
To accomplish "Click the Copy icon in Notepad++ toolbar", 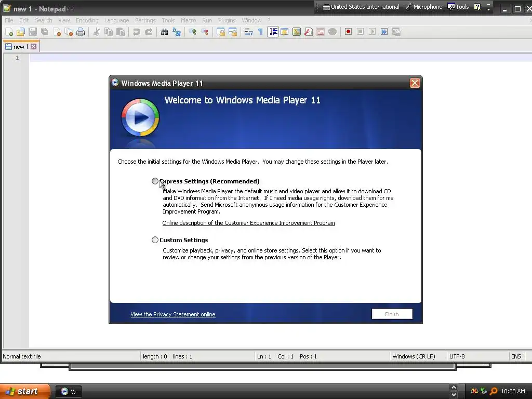I will [x=109, y=32].
